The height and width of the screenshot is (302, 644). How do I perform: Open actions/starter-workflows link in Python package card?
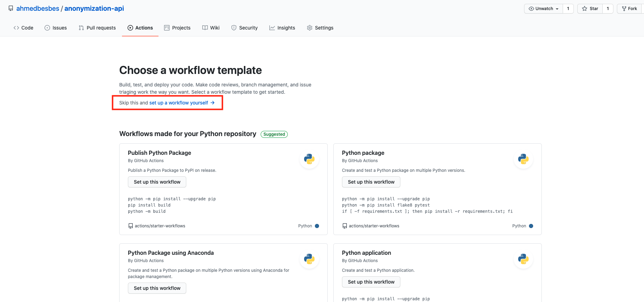(374, 226)
